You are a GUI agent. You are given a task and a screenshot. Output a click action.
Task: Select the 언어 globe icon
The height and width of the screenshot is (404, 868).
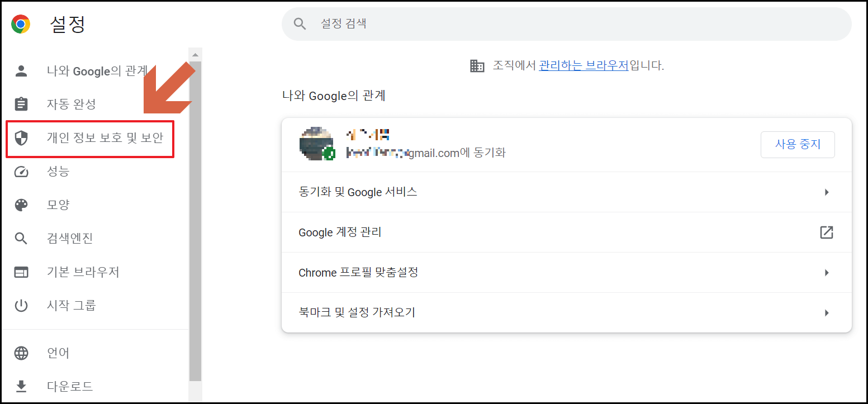tap(22, 353)
